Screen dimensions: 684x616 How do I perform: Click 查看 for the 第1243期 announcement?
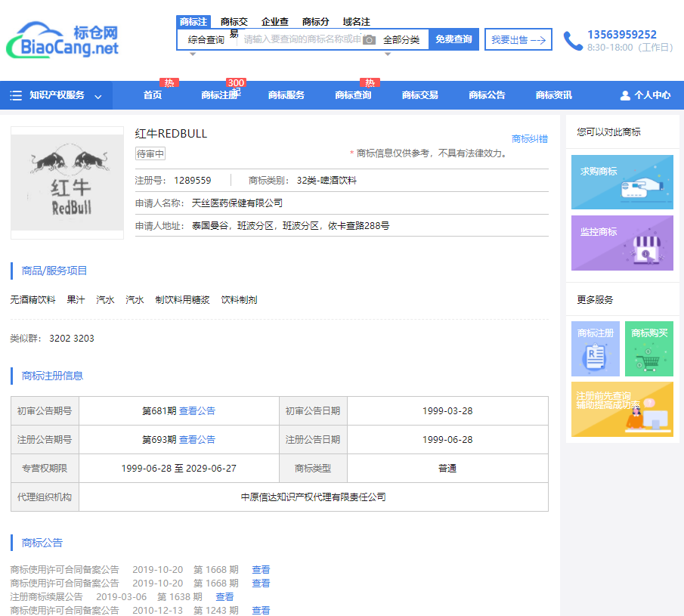click(x=261, y=610)
